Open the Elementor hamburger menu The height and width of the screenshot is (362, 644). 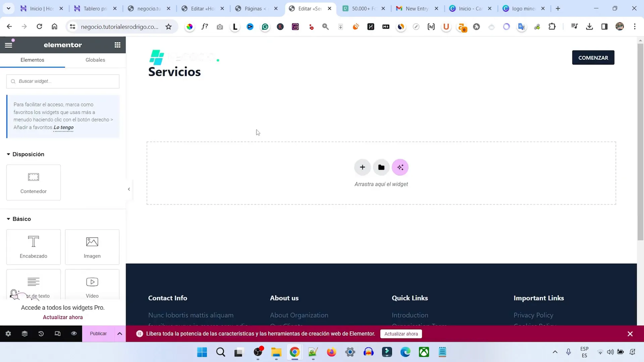(8, 45)
